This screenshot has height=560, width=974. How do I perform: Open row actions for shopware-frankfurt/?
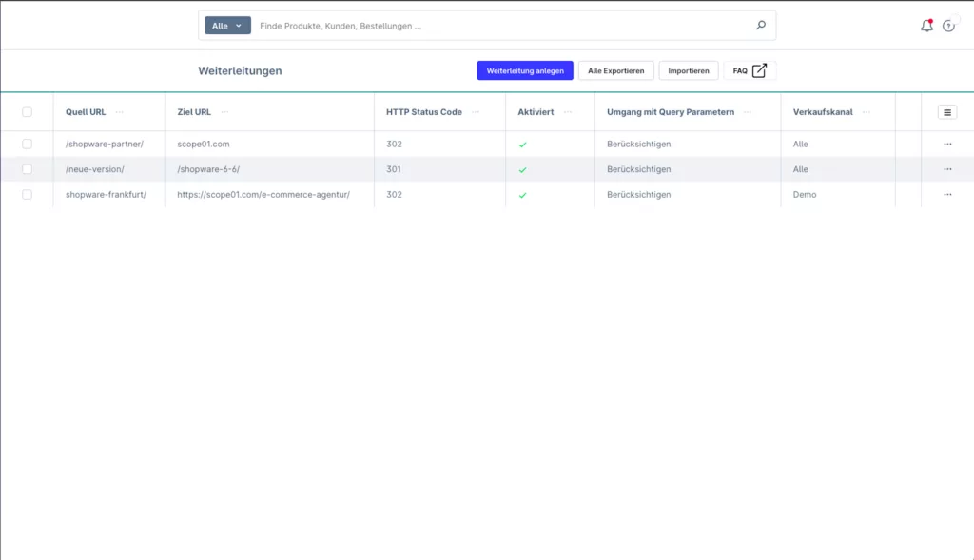947,195
